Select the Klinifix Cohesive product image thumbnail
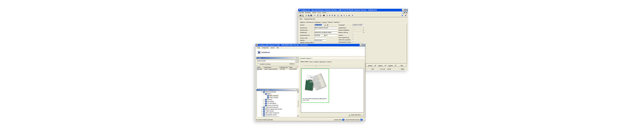The width and height of the screenshot is (644, 130). [x=315, y=85]
